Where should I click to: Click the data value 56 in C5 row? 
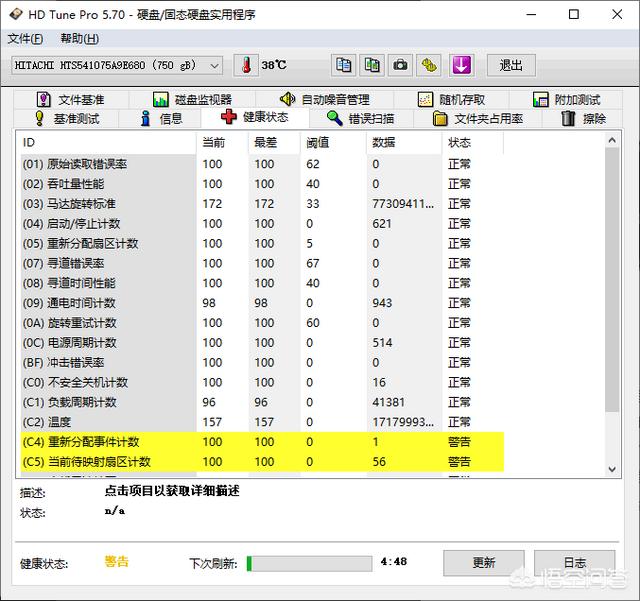coord(379,462)
